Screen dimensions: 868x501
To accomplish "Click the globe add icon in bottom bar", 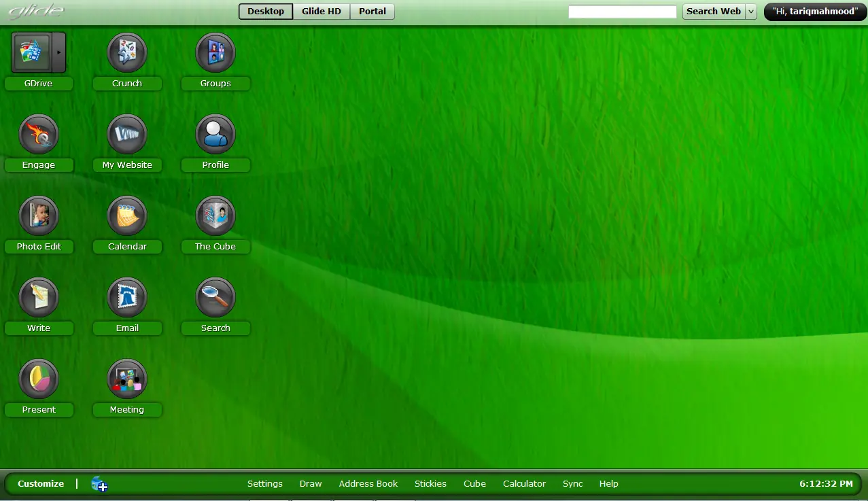I will (100, 484).
